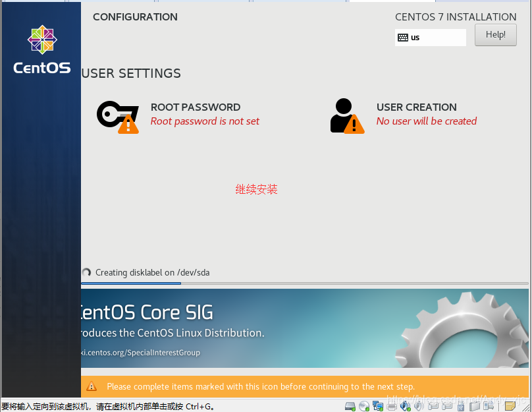Click VMware hard disk status icon
The height and width of the screenshot is (412, 532).
pos(350,406)
